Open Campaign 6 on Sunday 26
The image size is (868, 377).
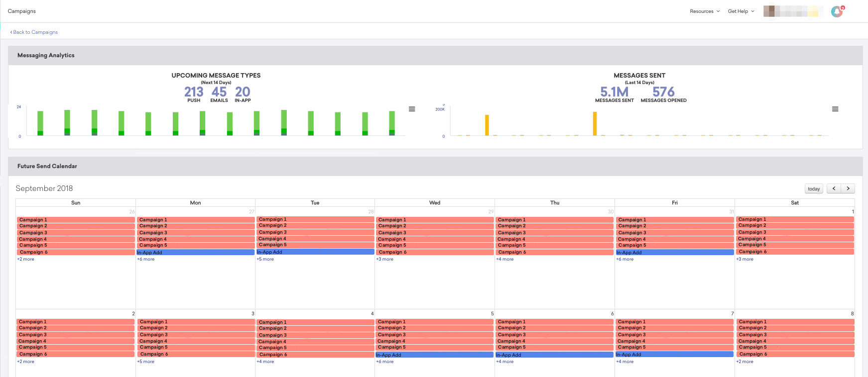76,252
